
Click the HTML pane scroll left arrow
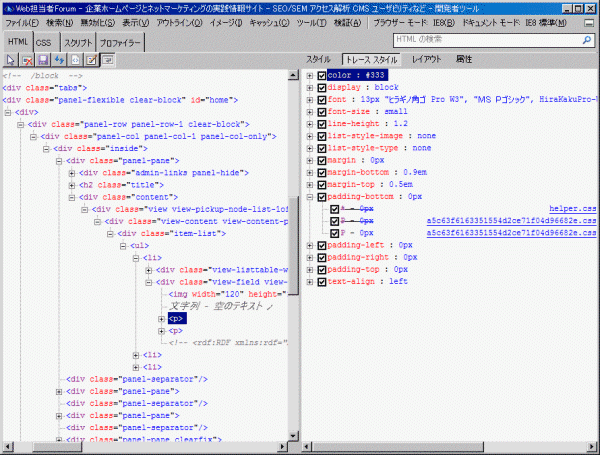[8, 447]
